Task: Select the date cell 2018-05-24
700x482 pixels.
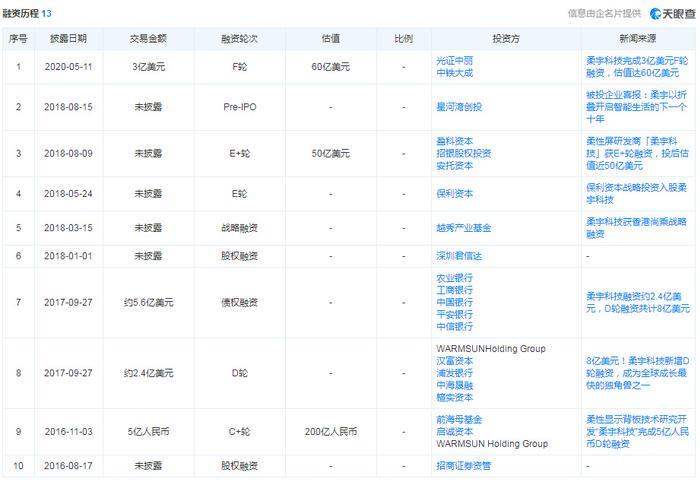Action: click(68, 194)
